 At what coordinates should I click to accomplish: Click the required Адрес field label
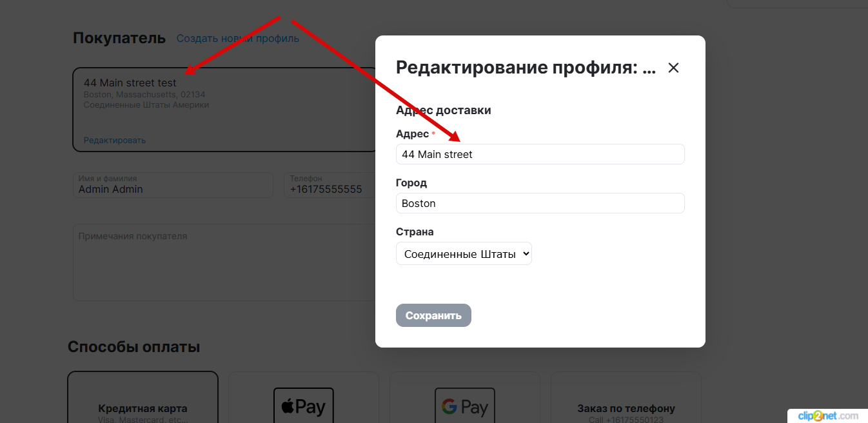pyautogui.click(x=412, y=133)
